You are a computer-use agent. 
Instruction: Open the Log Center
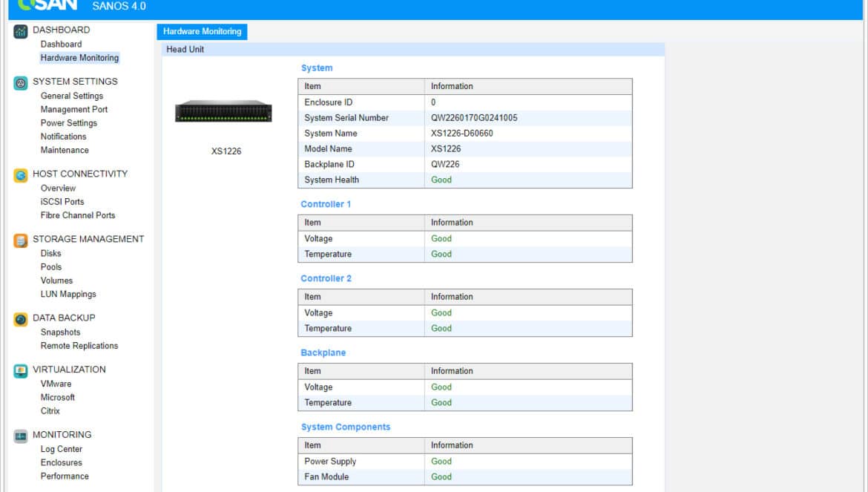(x=62, y=450)
